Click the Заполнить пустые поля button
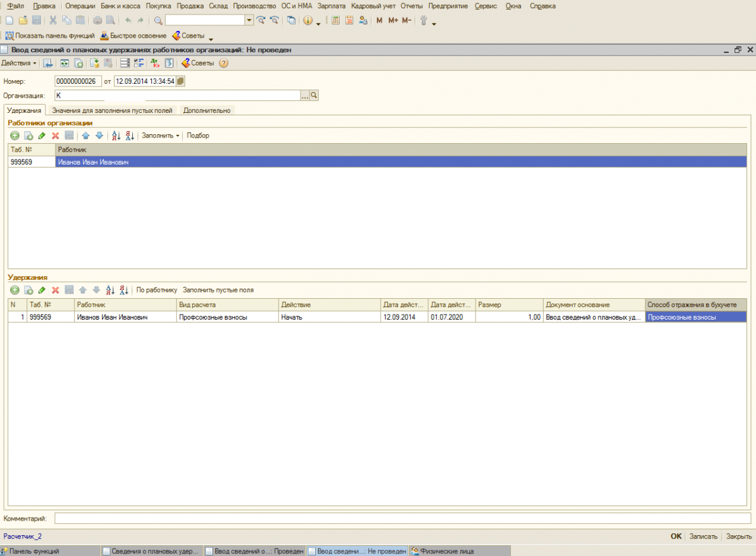Viewport: 756px width, 556px height. 218,290
